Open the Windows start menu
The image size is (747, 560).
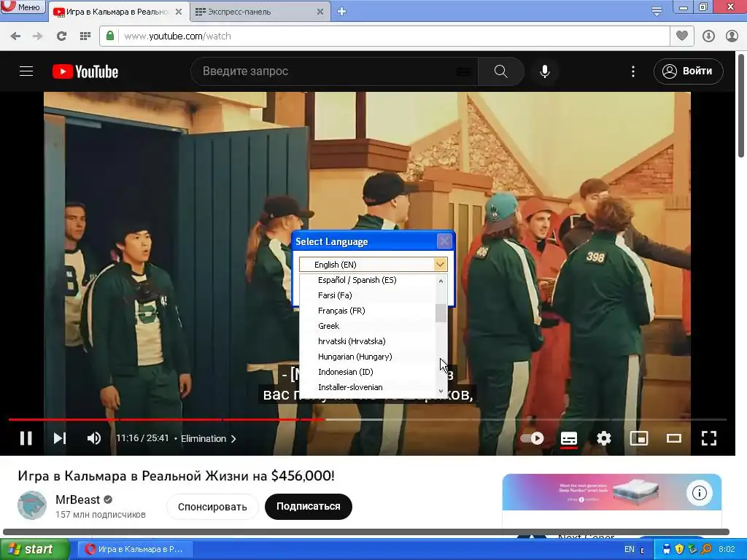[34, 549]
